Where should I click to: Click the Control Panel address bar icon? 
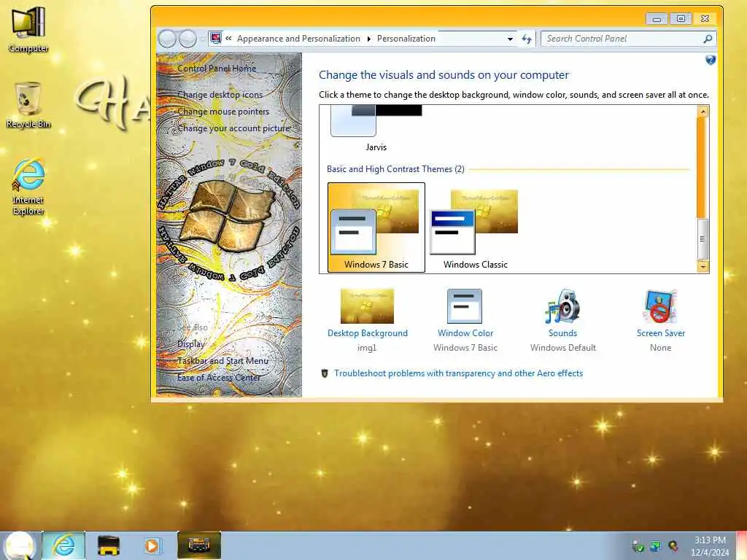point(216,38)
